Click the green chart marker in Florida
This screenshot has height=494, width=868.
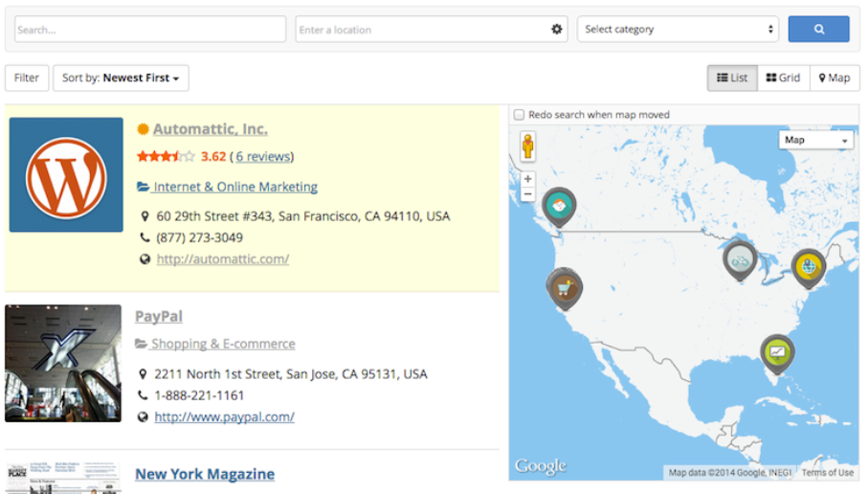[777, 353]
